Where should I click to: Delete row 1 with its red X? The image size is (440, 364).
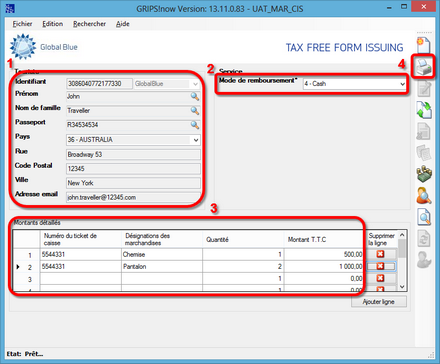tap(380, 254)
